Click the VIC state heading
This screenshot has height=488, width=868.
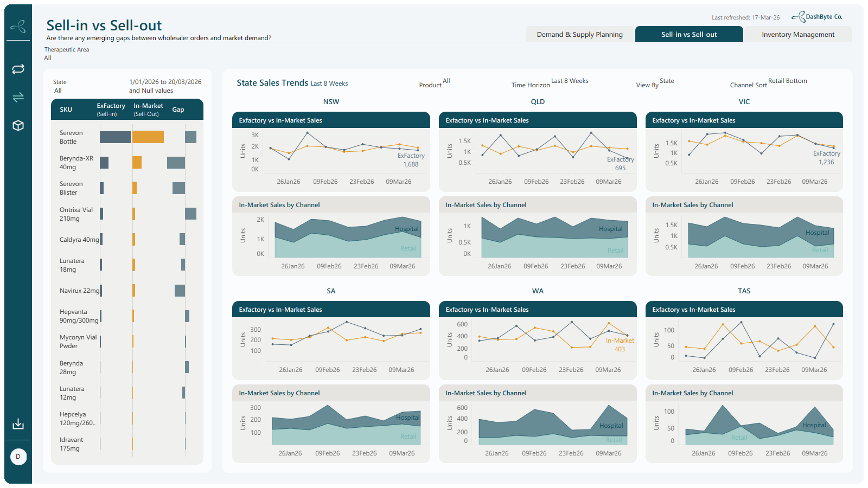click(x=744, y=102)
